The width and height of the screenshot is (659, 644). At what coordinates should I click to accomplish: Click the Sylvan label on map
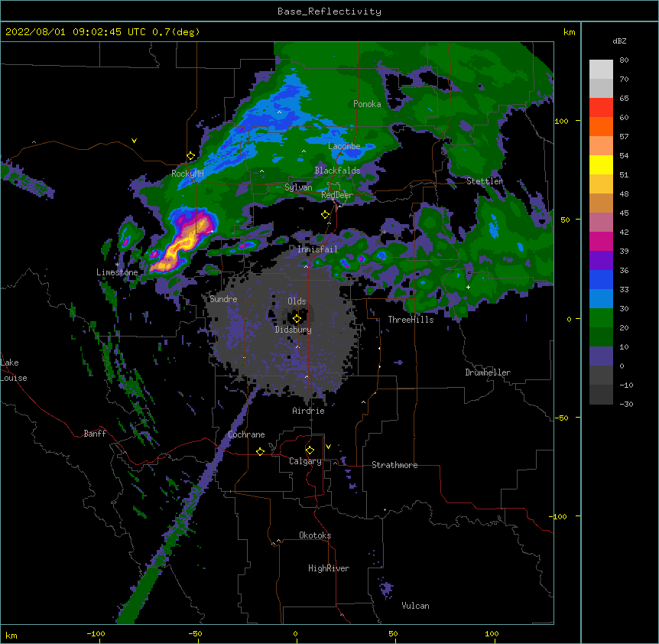coord(298,187)
